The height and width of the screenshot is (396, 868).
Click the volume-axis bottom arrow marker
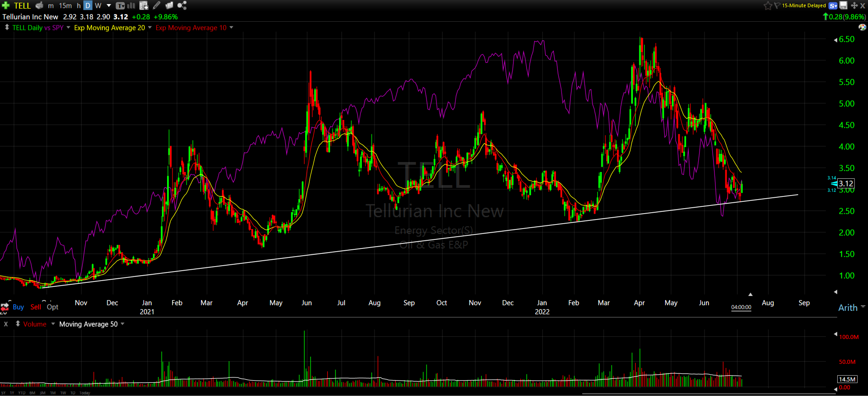(835, 389)
